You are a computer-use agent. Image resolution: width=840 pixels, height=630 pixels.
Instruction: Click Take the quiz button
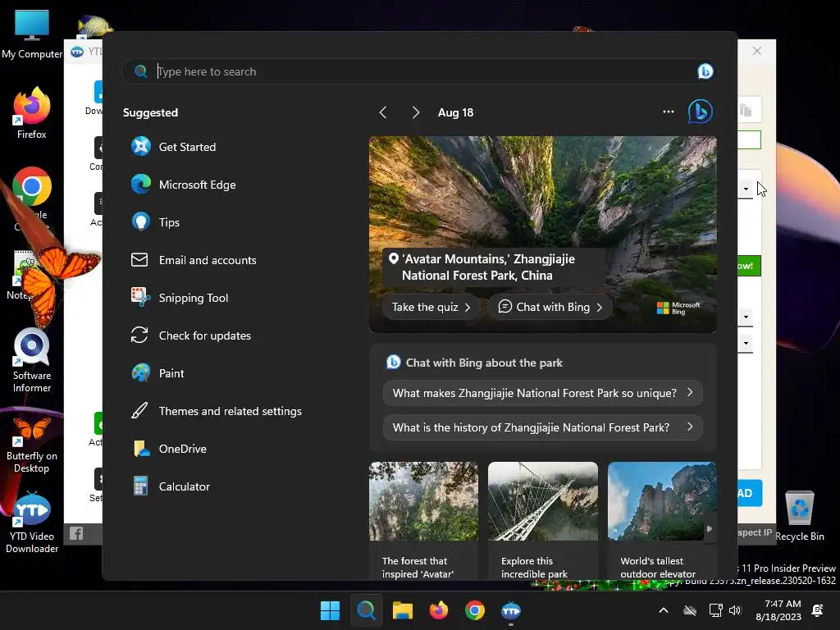(x=431, y=307)
